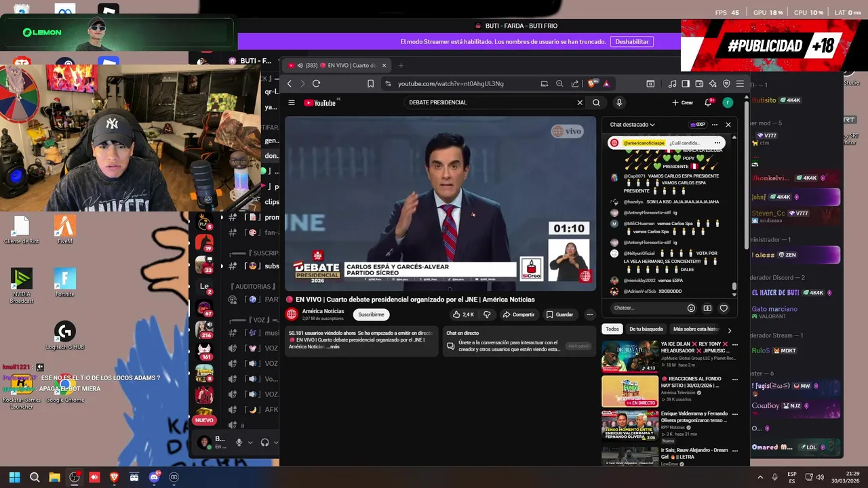The height and width of the screenshot is (488, 868).
Task: Open a new browser tab
Action: click(401, 66)
